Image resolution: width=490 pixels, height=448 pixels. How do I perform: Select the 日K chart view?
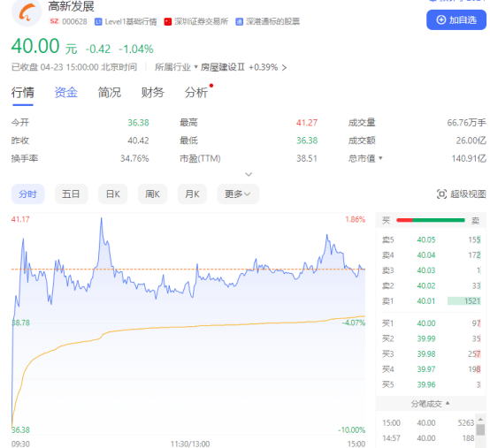coord(113,194)
